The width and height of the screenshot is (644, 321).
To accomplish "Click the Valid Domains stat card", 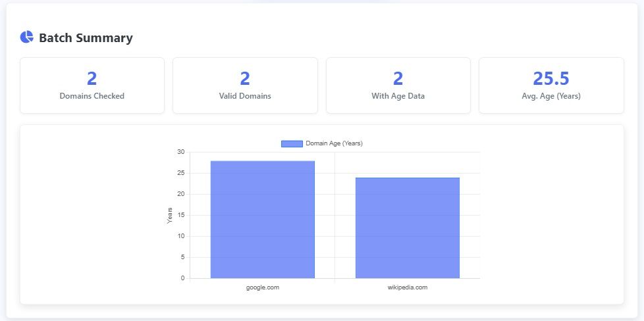I will pyautogui.click(x=245, y=86).
